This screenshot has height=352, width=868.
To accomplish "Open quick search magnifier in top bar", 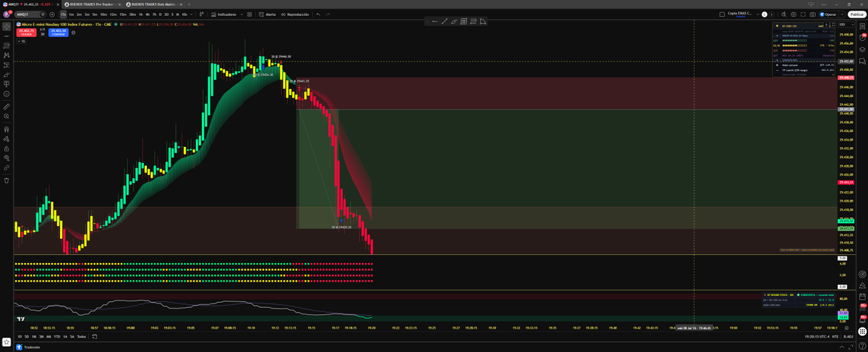I will click(784, 14).
